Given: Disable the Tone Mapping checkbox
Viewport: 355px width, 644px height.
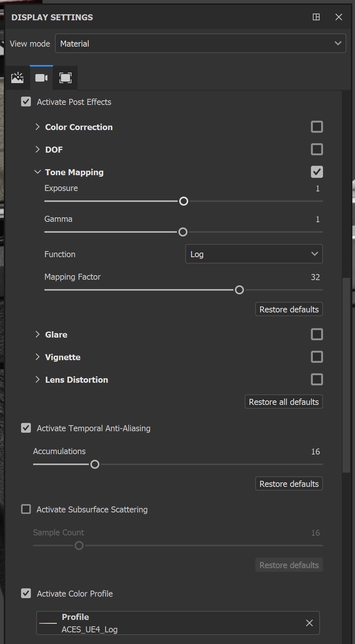Looking at the screenshot, I should [317, 172].
